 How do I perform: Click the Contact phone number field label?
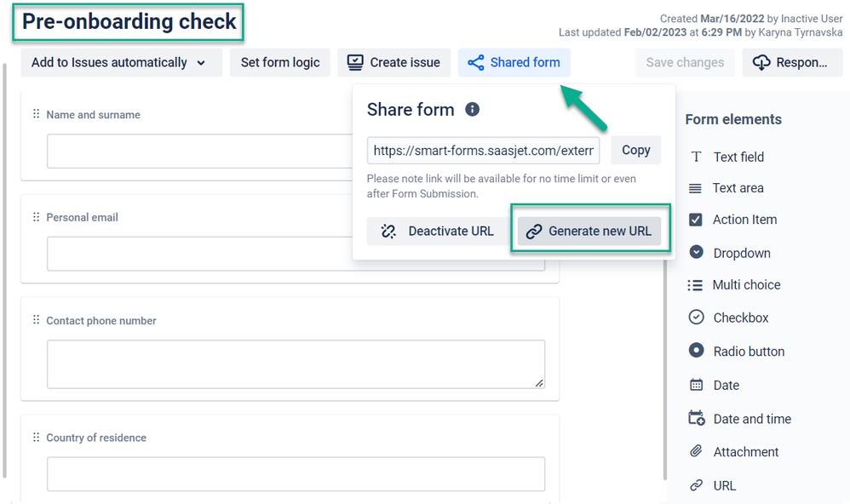(101, 321)
